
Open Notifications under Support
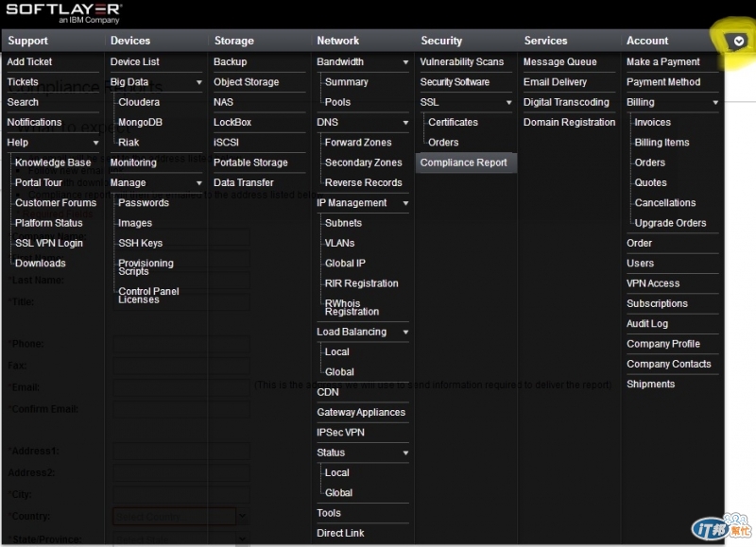click(34, 123)
